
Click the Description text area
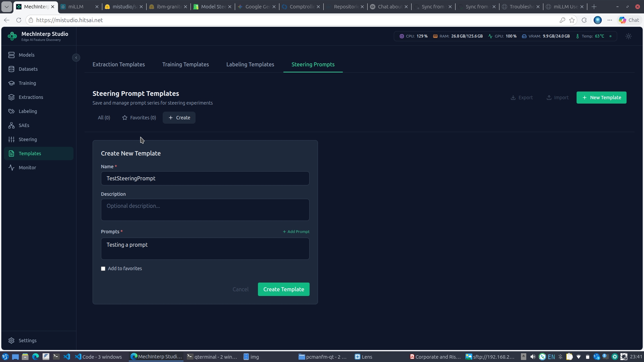205,210
